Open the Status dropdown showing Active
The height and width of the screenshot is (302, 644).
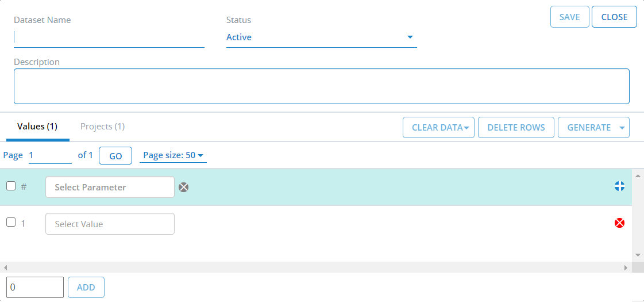point(321,37)
